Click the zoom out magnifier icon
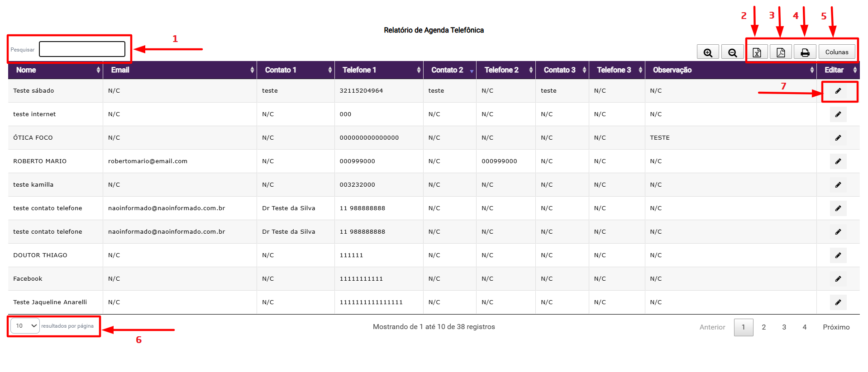The height and width of the screenshot is (372, 868). (732, 52)
